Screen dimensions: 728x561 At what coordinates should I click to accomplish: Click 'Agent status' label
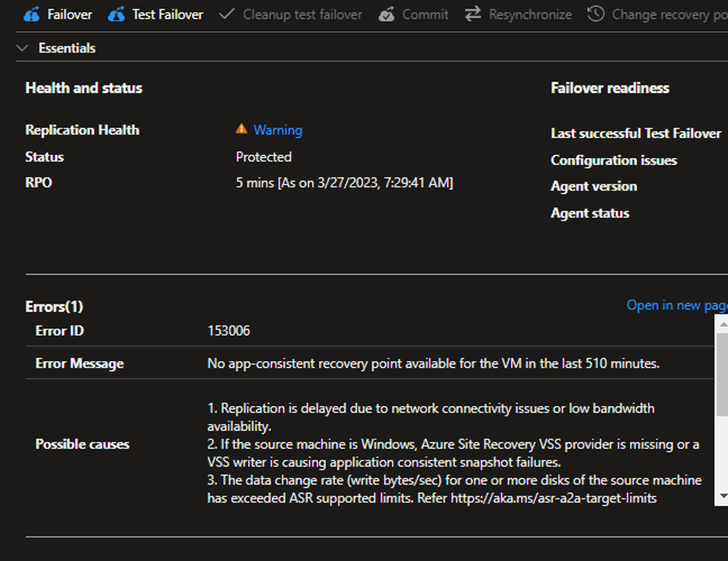click(x=590, y=213)
